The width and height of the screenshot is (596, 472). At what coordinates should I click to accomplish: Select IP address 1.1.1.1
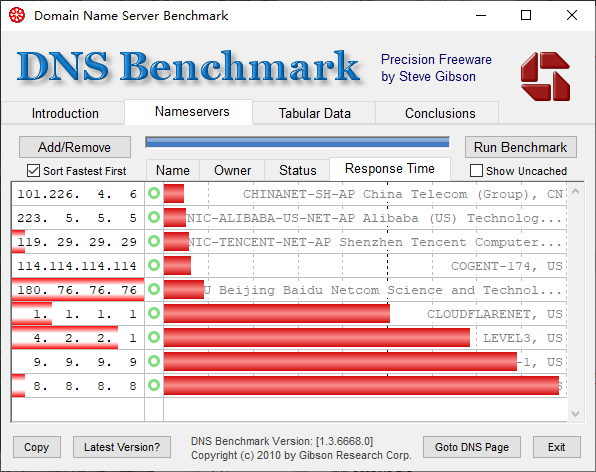(84, 314)
